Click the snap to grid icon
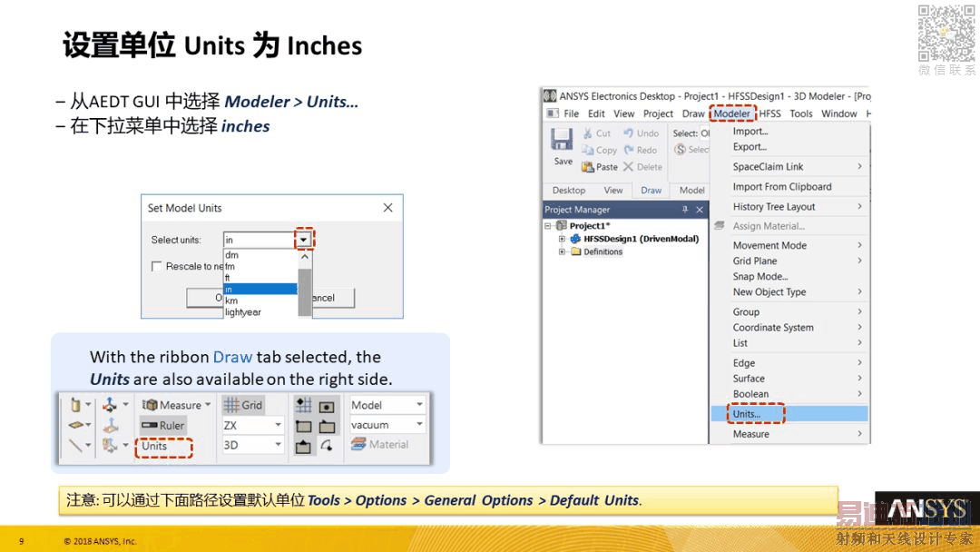The width and height of the screenshot is (980, 552). 303,405
